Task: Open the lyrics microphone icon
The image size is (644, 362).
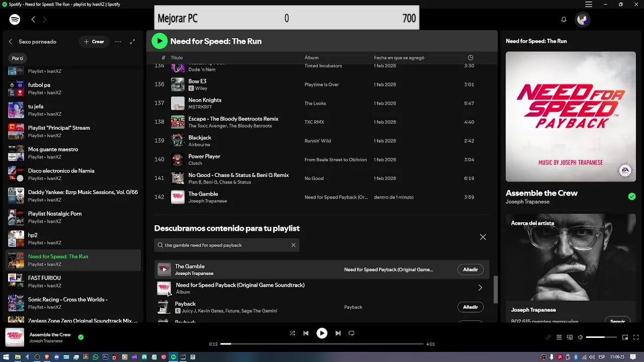Action: click(548, 337)
